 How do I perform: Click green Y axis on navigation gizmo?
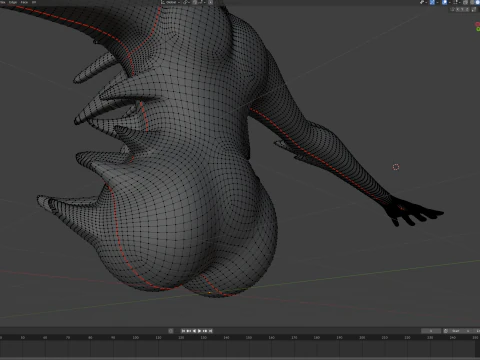(x=478, y=29)
